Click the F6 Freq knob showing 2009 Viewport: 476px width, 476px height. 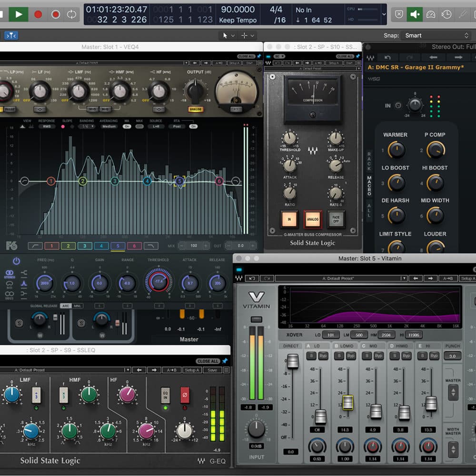pos(45,283)
